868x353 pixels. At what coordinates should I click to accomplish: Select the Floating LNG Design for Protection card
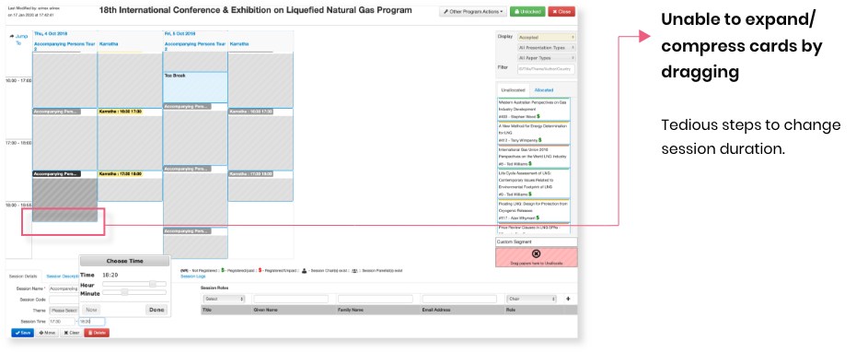[x=534, y=210]
